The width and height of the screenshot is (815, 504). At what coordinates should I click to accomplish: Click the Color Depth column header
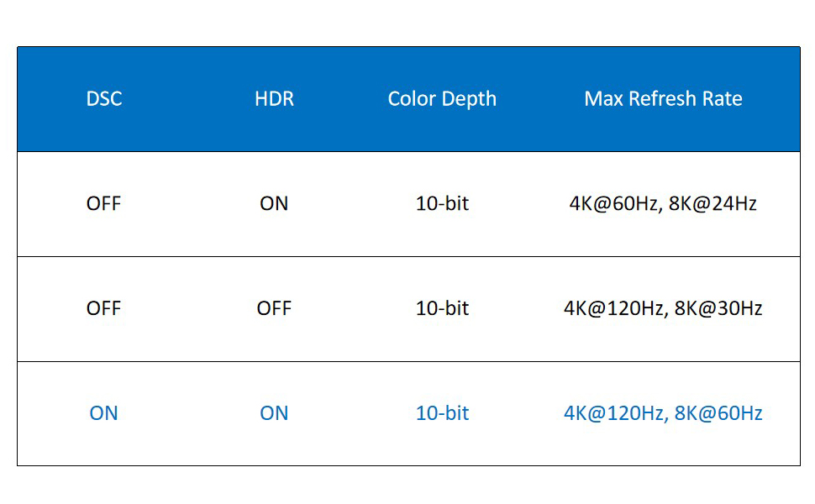coord(442,99)
